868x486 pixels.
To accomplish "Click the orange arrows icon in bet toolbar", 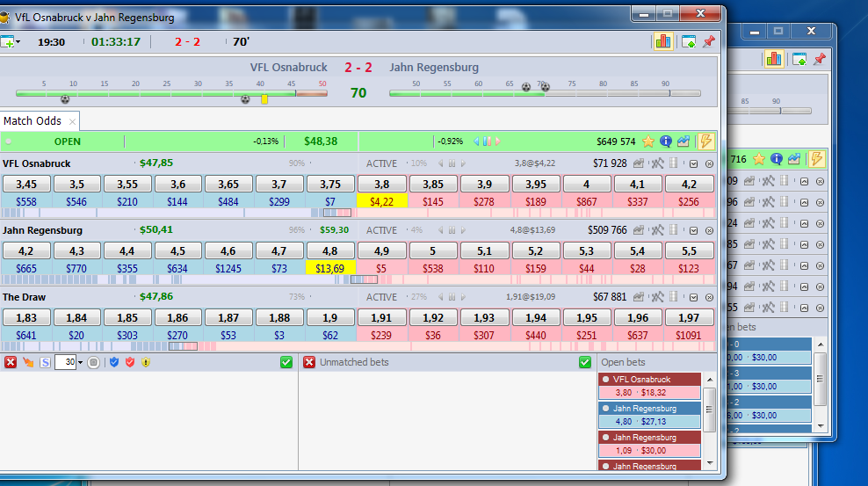I will tap(28, 362).
